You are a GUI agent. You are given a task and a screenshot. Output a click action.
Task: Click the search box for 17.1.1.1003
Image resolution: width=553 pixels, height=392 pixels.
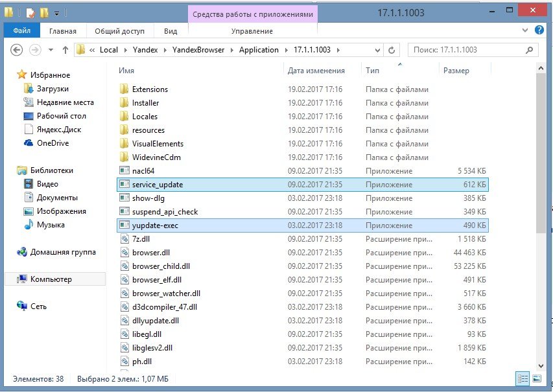473,50
